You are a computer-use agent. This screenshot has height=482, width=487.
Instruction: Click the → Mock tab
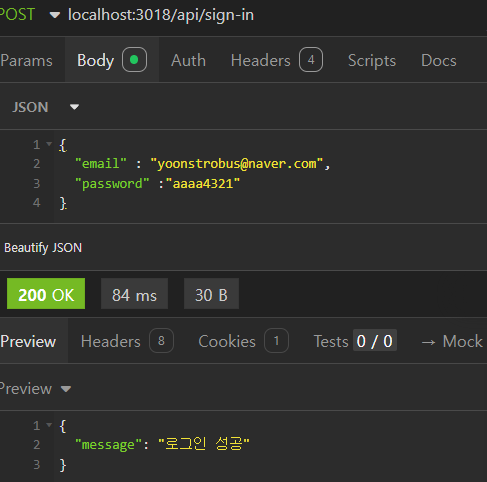click(x=452, y=341)
